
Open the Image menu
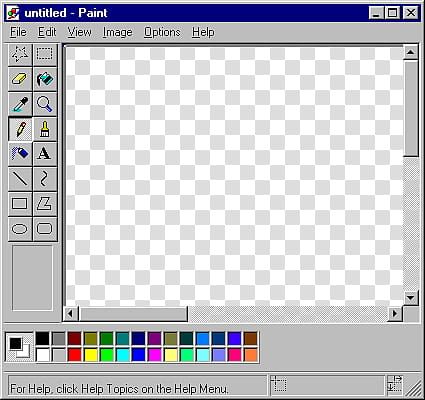(117, 32)
